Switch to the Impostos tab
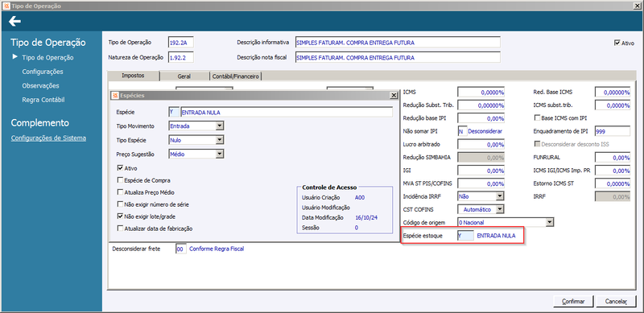644x313 pixels. 133,76
